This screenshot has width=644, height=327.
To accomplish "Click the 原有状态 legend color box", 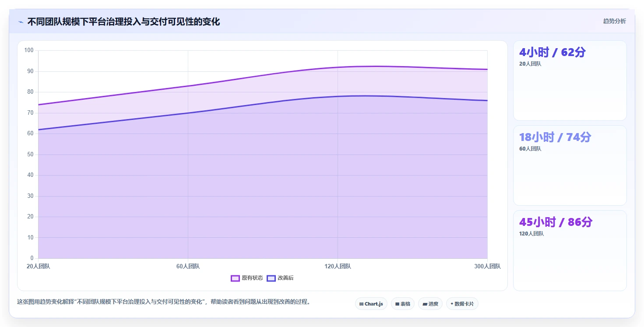I will pos(235,278).
